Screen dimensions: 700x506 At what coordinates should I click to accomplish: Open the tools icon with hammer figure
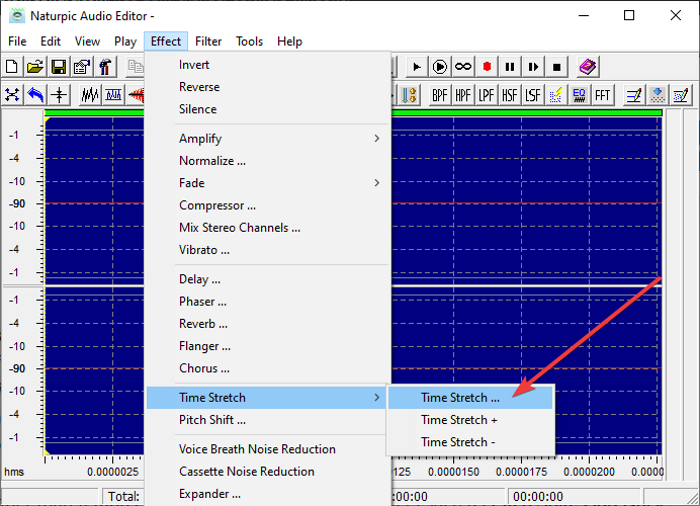105,67
